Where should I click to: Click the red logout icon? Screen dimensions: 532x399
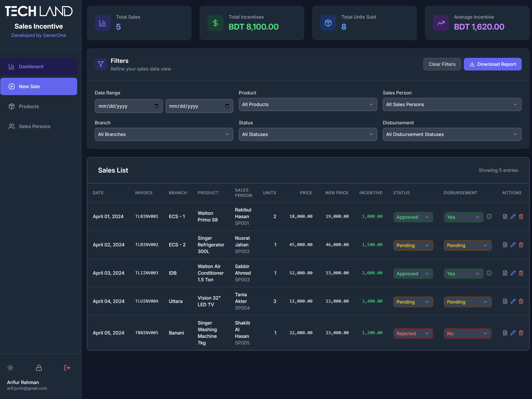tap(67, 367)
